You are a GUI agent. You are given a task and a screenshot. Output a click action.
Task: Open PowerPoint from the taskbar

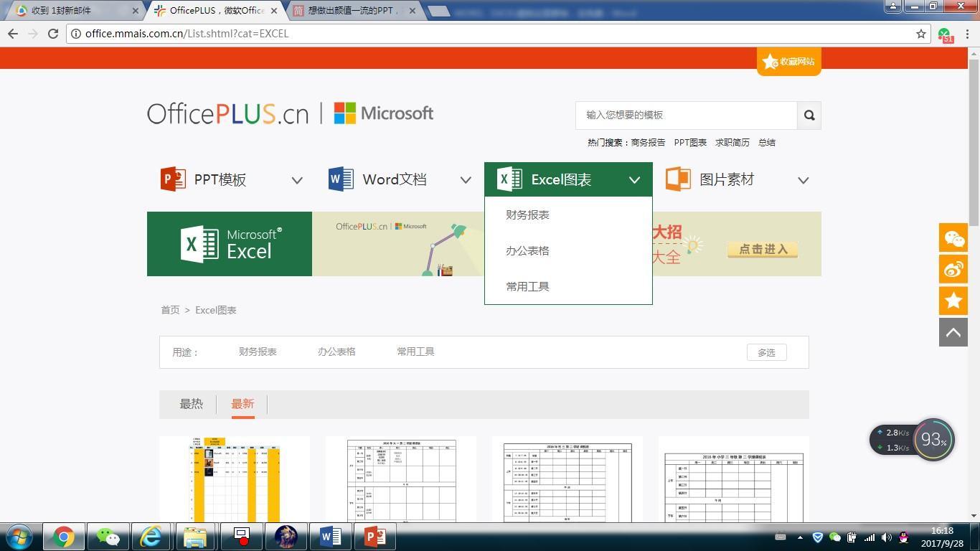click(x=374, y=537)
